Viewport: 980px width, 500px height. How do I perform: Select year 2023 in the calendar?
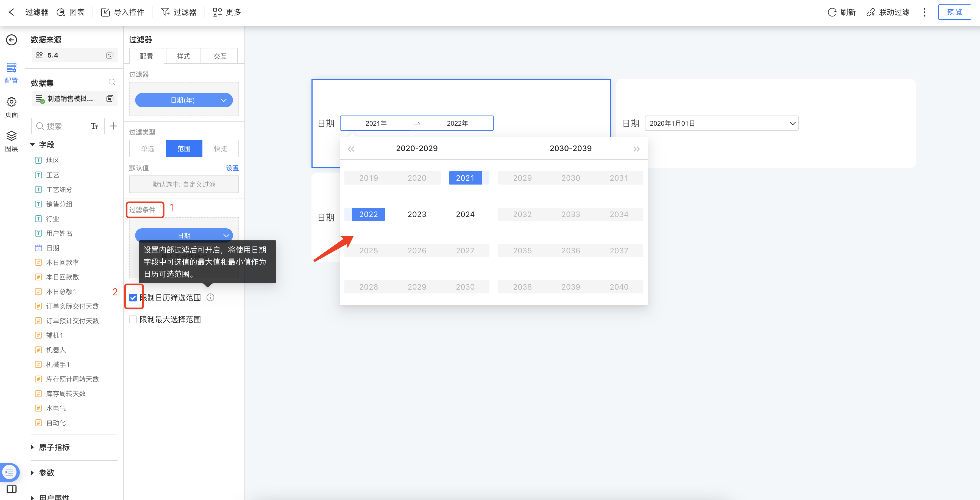click(x=417, y=215)
